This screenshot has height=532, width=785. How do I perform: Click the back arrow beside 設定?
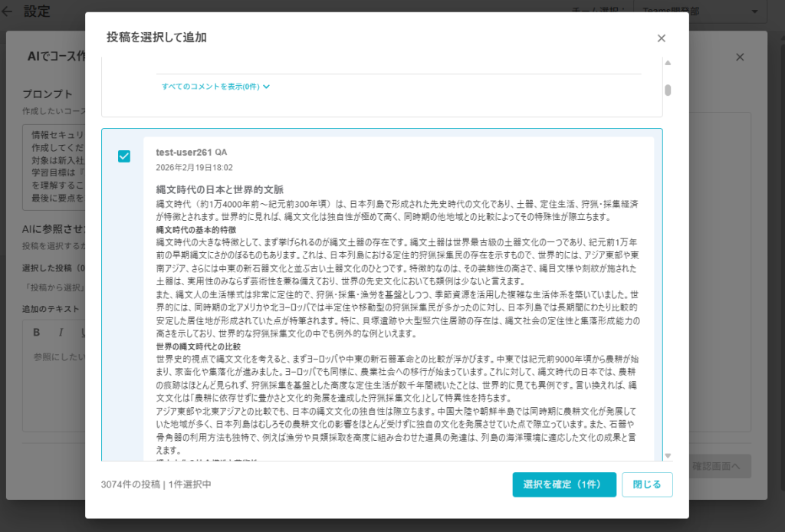coord(8,11)
